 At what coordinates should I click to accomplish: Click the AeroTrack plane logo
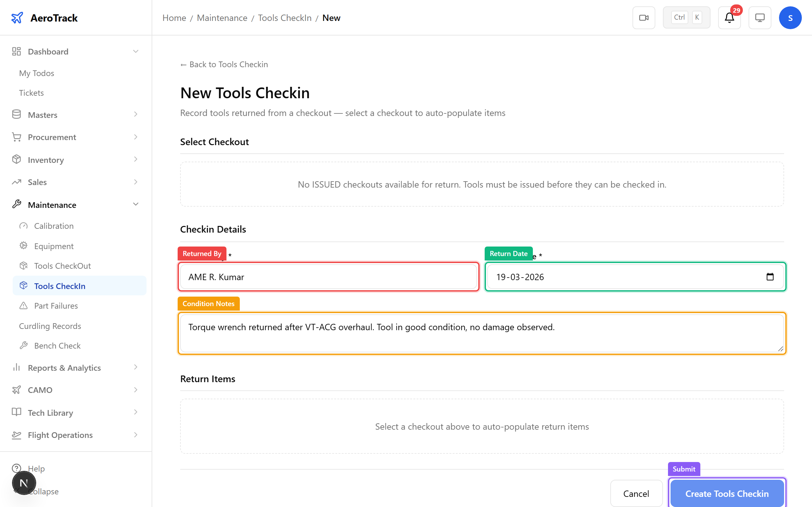point(17,18)
